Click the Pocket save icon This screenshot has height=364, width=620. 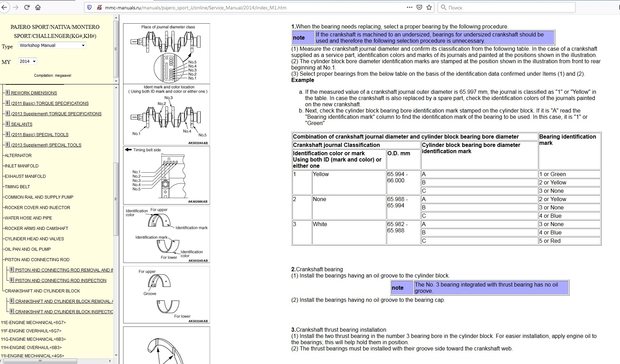pos(419,7)
